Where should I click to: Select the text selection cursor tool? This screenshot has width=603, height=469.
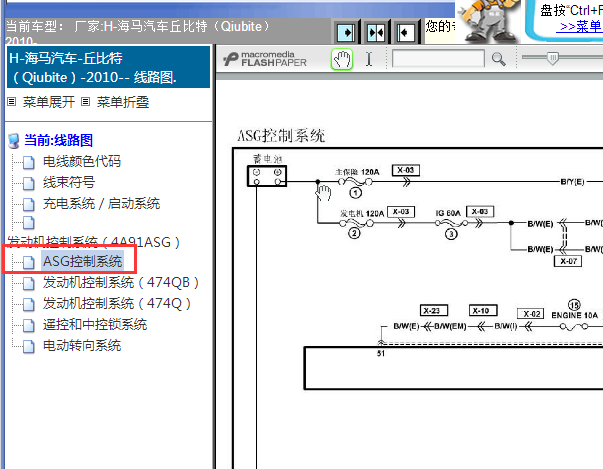point(369,59)
